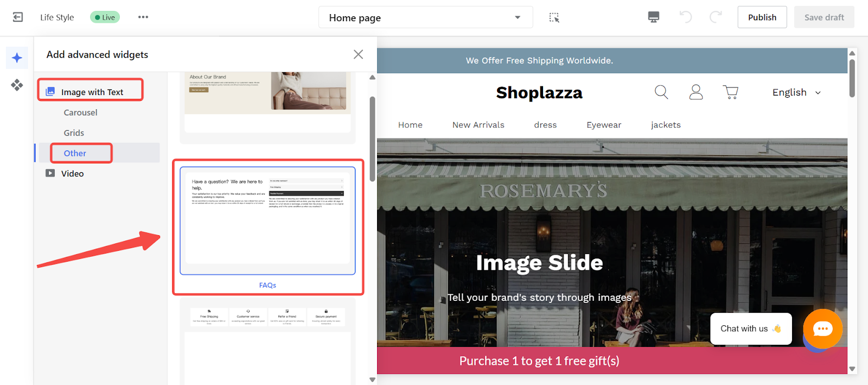This screenshot has width=868, height=385.
Task: Click the exit editor icon
Action: tap(18, 17)
